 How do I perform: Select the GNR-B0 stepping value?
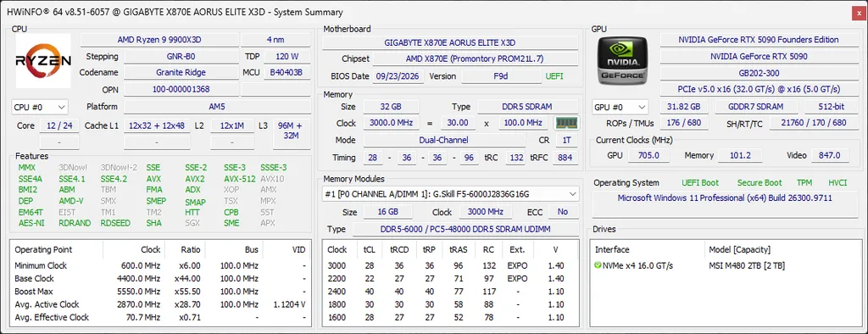pyautogui.click(x=181, y=57)
